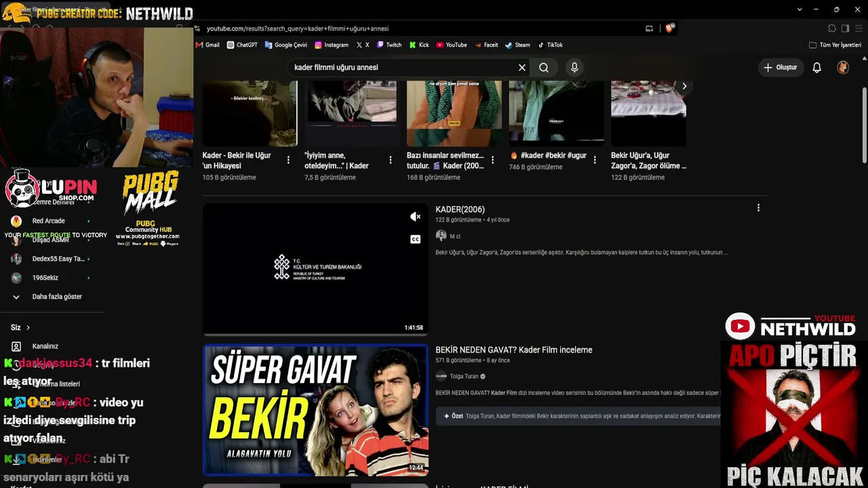The height and width of the screenshot is (488, 868).
Task: Click the M cl channel avatar
Action: (x=441, y=236)
